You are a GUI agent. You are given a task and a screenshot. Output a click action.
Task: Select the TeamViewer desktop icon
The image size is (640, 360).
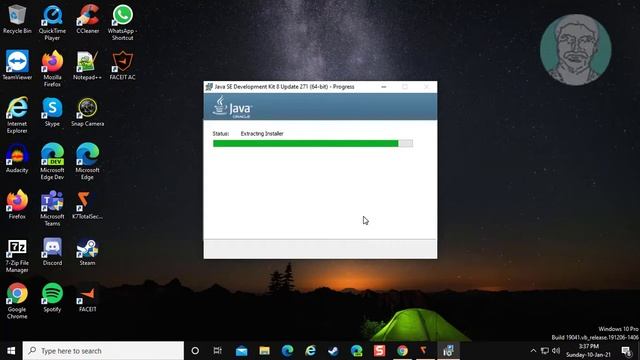pos(17,65)
